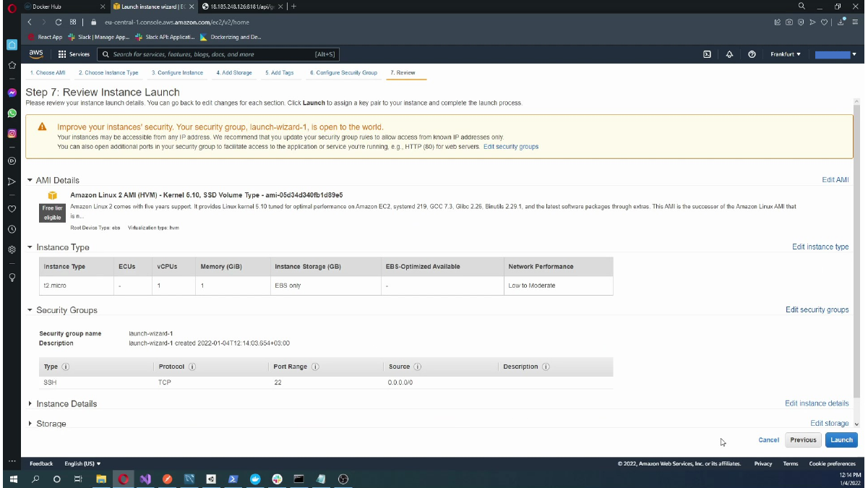868x488 pixels.
Task: Click the Edit storage link
Action: tap(830, 424)
